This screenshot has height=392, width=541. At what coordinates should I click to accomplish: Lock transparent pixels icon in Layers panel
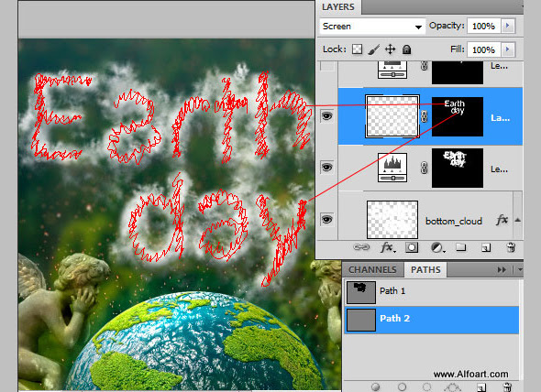(357, 49)
